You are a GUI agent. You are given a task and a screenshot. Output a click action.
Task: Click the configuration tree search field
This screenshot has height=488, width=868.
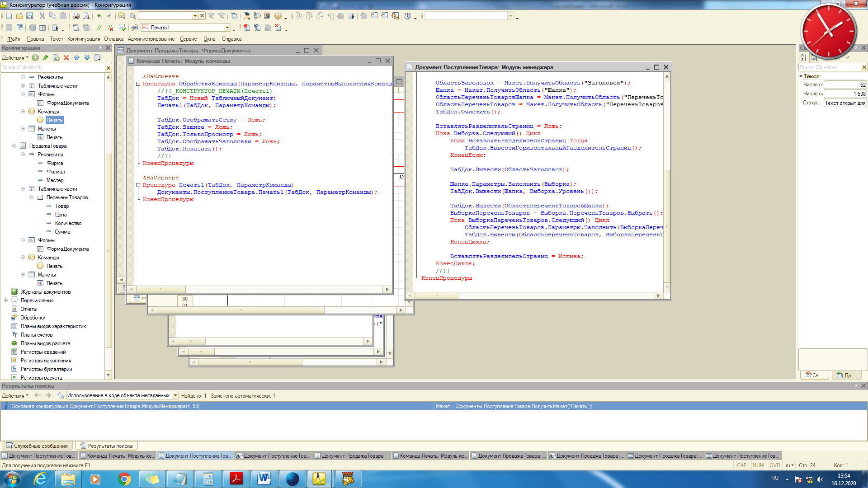coord(52,67)
